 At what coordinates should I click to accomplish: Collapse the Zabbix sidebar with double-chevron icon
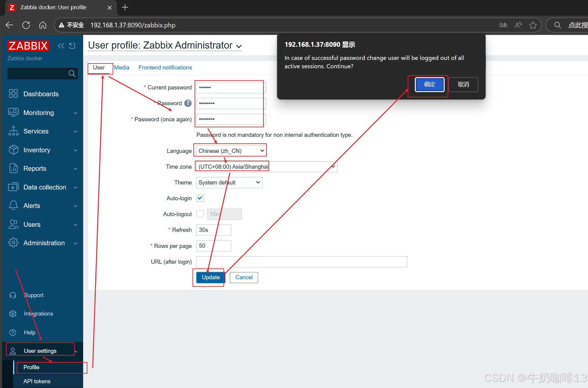click(61, 46)
